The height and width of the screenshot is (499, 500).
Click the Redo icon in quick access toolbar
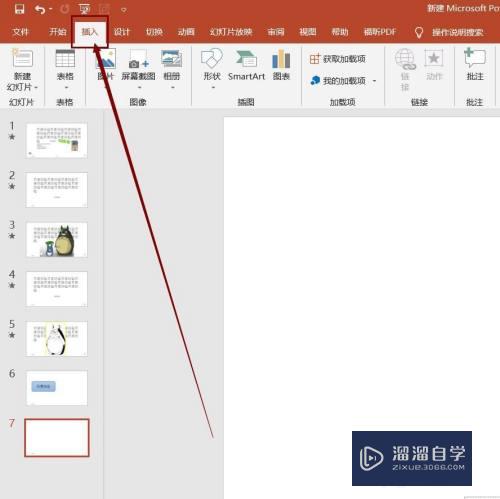coord(65,9)
